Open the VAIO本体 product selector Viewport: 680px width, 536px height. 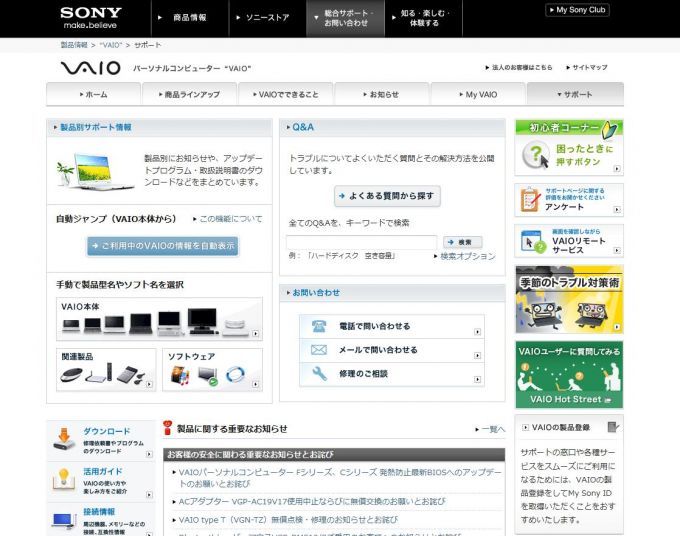[160, 319]
